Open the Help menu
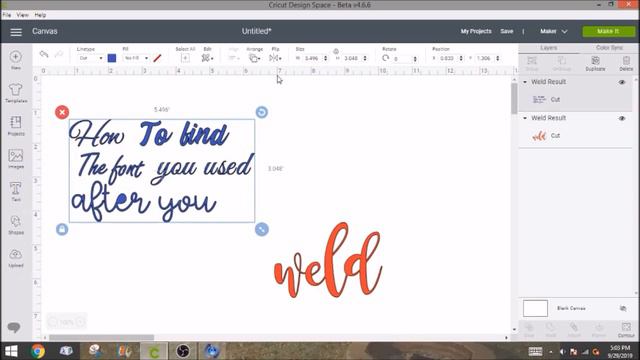 [40, 15]
